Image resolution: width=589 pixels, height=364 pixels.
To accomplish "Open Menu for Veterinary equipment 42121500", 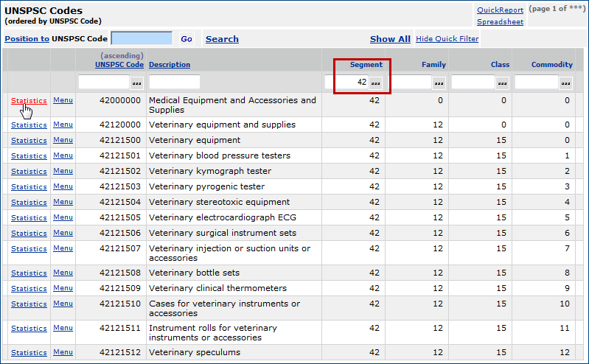I will 63,140.
